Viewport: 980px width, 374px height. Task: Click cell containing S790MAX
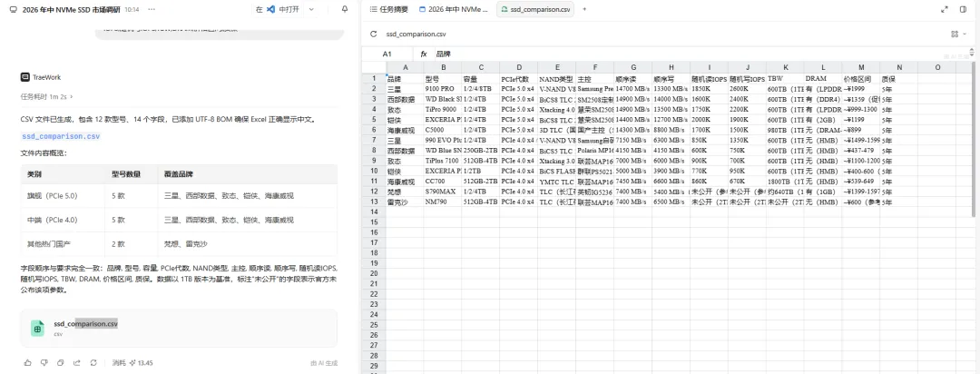443,192
